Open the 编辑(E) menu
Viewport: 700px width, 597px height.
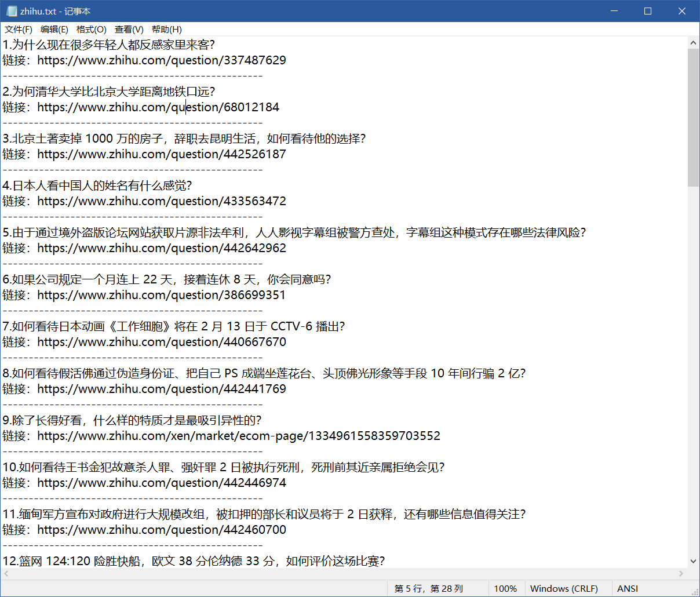[54, 30]
